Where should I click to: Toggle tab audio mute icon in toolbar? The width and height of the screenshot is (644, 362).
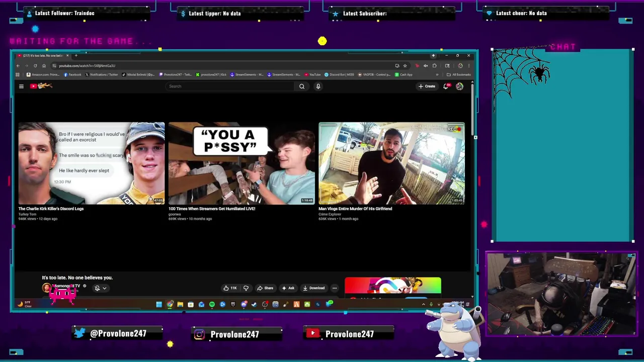click(x=426, y=66)
